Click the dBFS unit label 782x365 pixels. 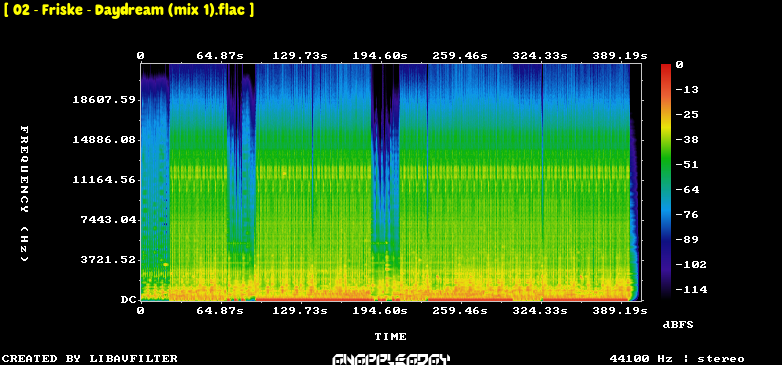[678, 325]
